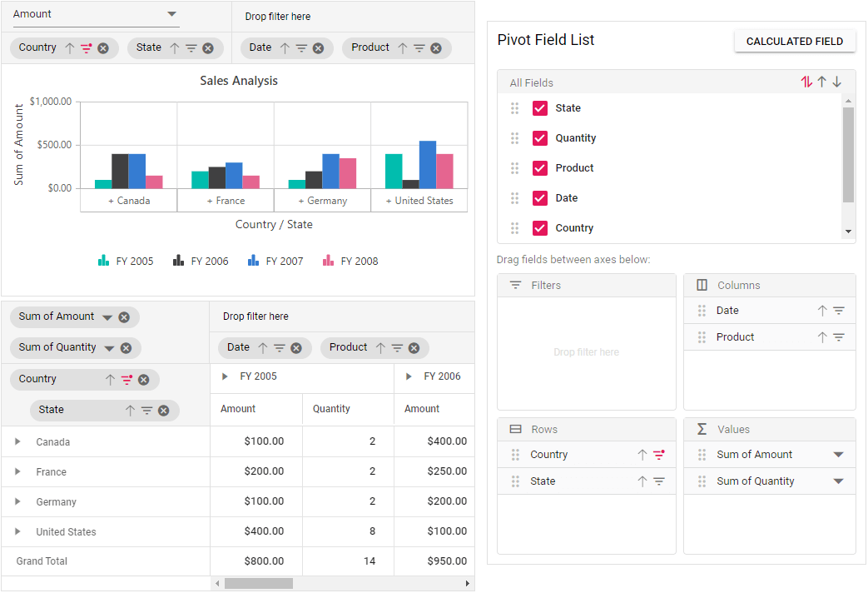The width and height of the screenshot is (868, 593).
Task: Expand the Canada row in the grid
Action: click(18, 442)
